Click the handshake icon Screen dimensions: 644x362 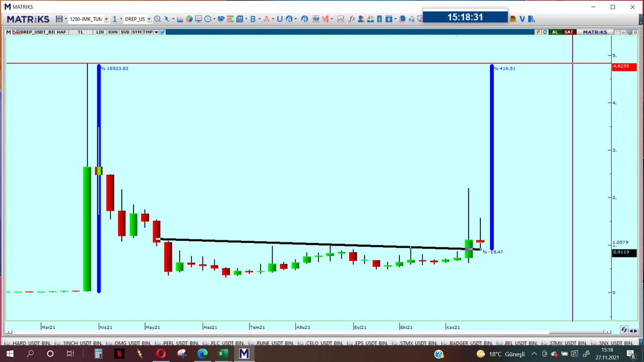[221, 19]
